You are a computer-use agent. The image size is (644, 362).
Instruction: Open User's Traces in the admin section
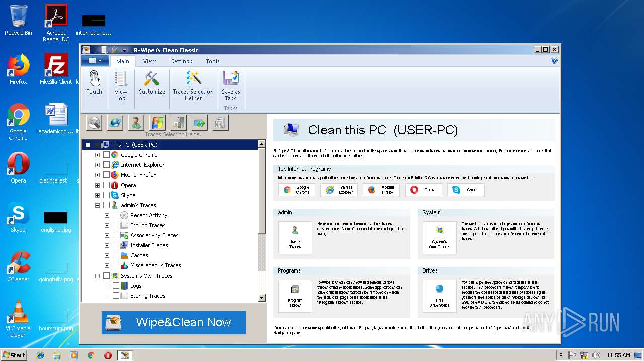point(295,238)
